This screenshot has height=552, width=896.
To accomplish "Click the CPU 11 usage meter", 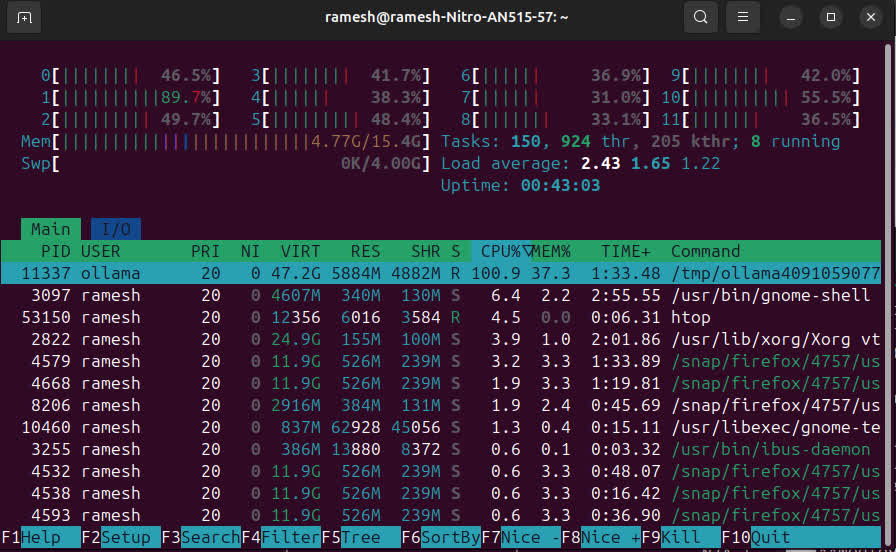I will pos(761,119).
